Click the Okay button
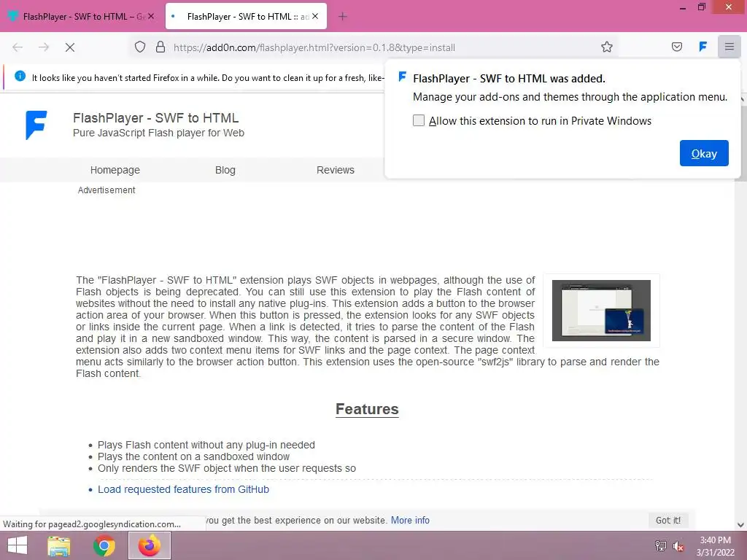This screenshot has height=560, width=747. (x=704, y=153)
